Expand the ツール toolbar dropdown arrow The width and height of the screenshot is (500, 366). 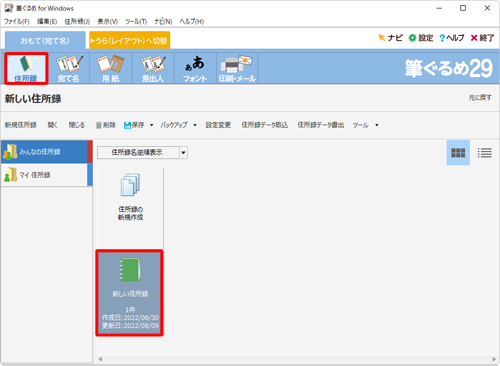pos(377,125)
